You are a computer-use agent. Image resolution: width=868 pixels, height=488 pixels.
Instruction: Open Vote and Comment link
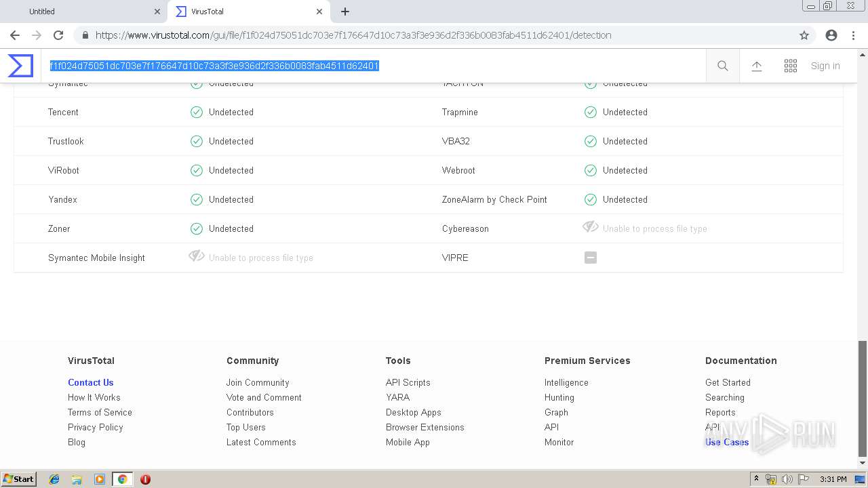pos(264,397)
